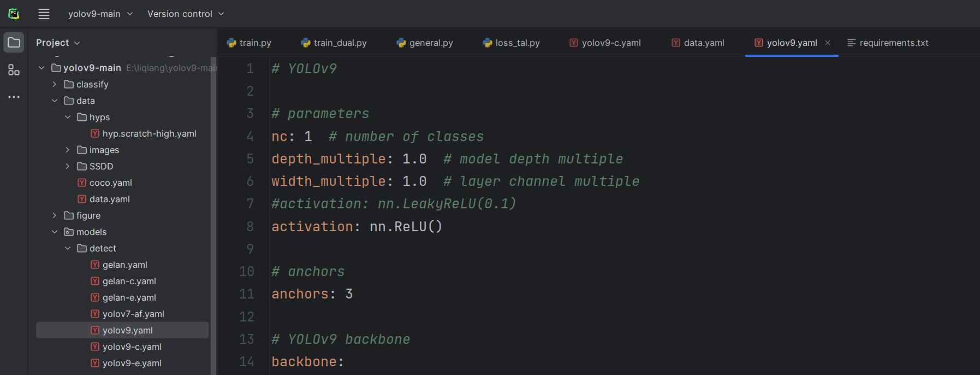Viewport: 980px width, 375px height.
Task: Click the yolov9.yaml file icon in tree
Action: (x=95, y=330)
